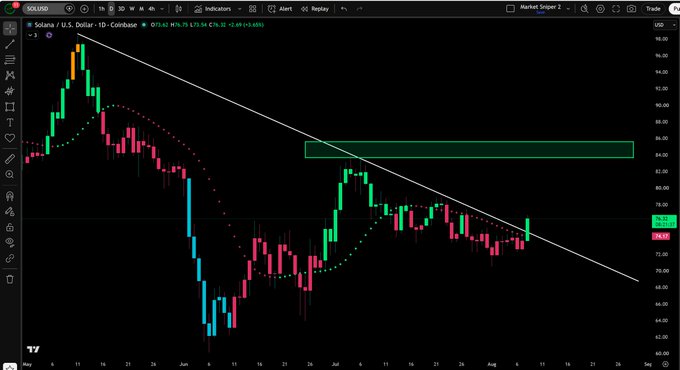Viewport: 680px width, 370px height.
Task: Toggle magnet mode for drawings
Action: click(x=10, y=196)
